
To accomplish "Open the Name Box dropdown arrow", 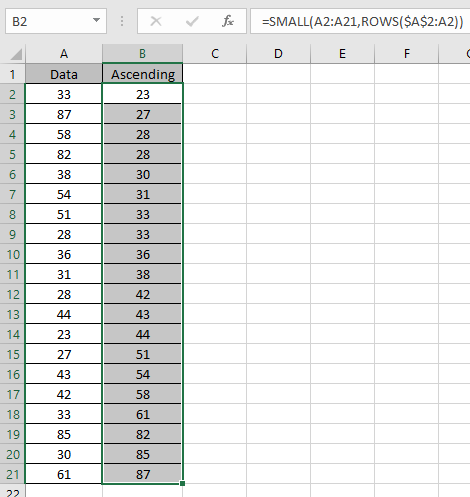I will click(96, 21).
